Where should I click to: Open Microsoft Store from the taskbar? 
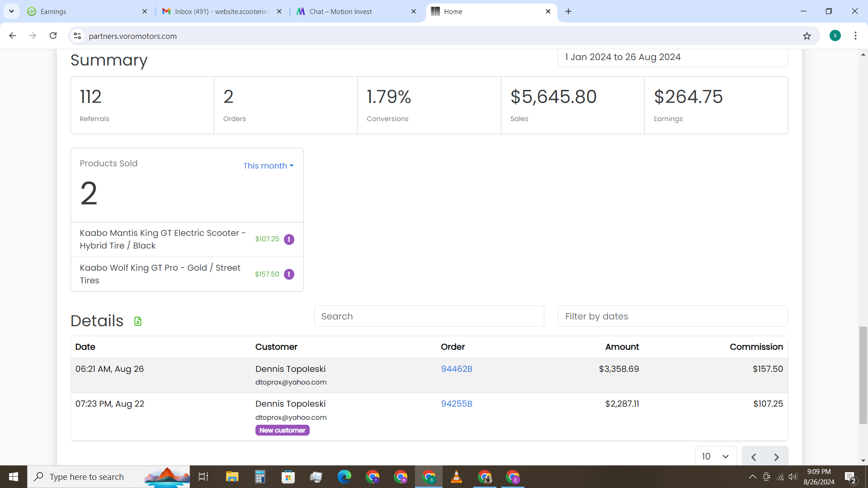[288, 477]
